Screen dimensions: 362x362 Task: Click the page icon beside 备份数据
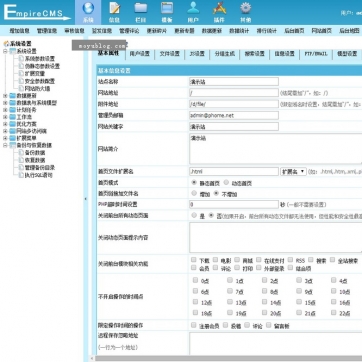(x=21, y=153)
